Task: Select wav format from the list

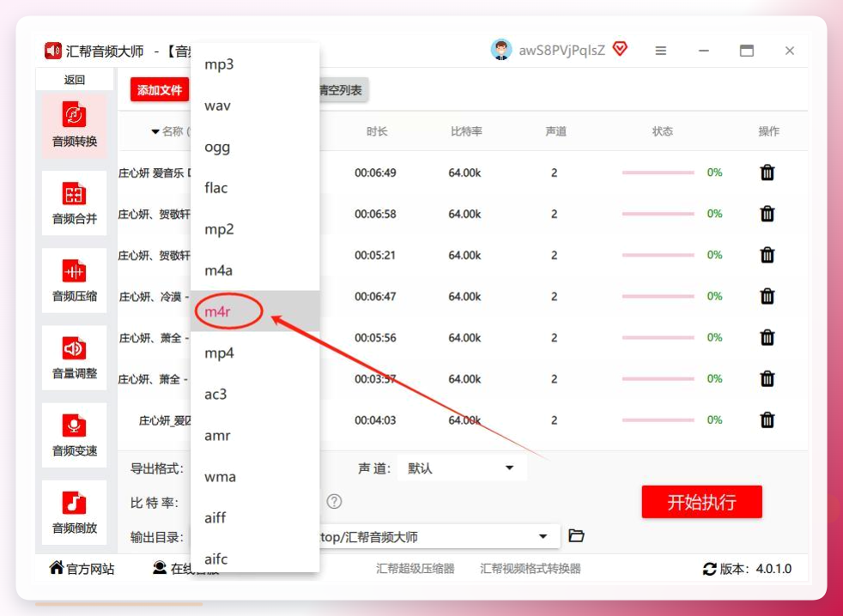Action: (x=255, y=106)
